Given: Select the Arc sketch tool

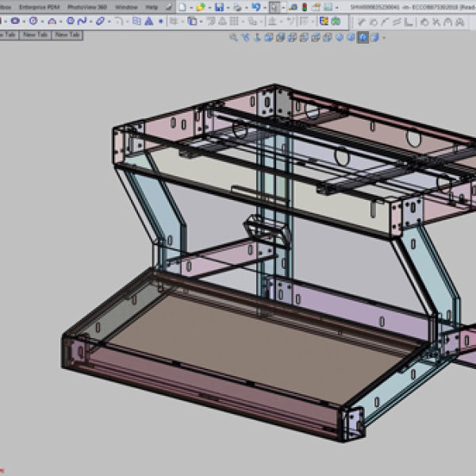Looking at the screenshot, I should [52, 21].
